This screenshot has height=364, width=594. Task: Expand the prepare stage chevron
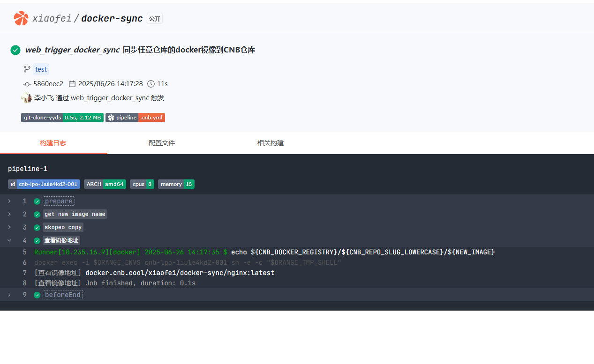click(x=9, y=201)
